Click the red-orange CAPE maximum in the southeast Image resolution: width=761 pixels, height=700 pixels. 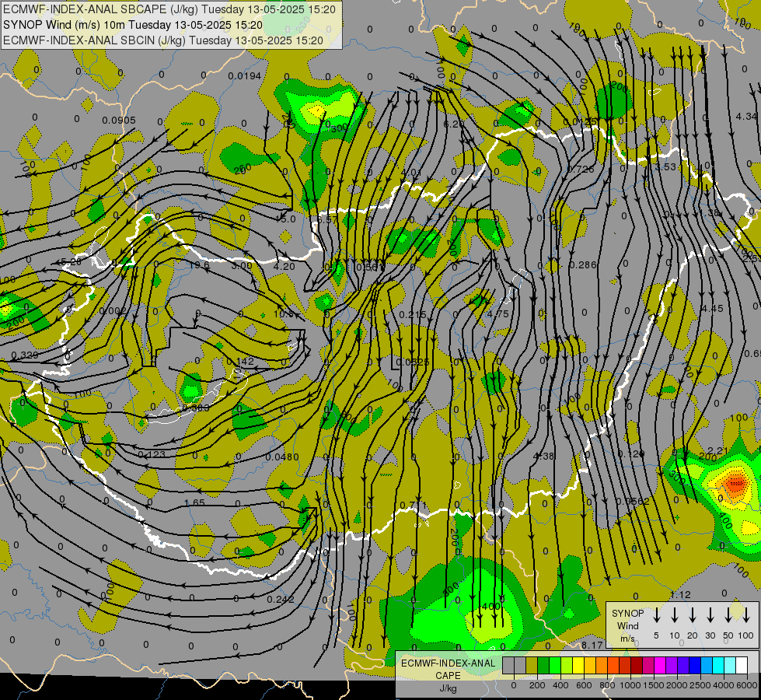736,483
